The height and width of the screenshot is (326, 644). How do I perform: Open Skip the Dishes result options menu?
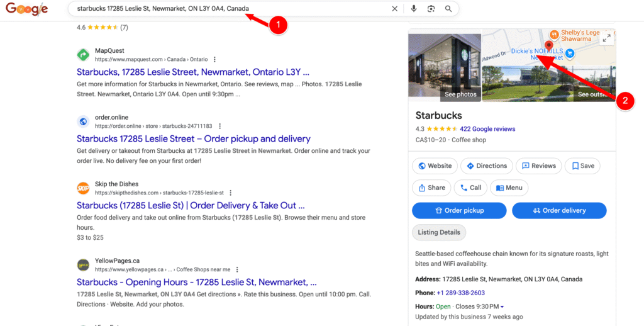point(231,193)
